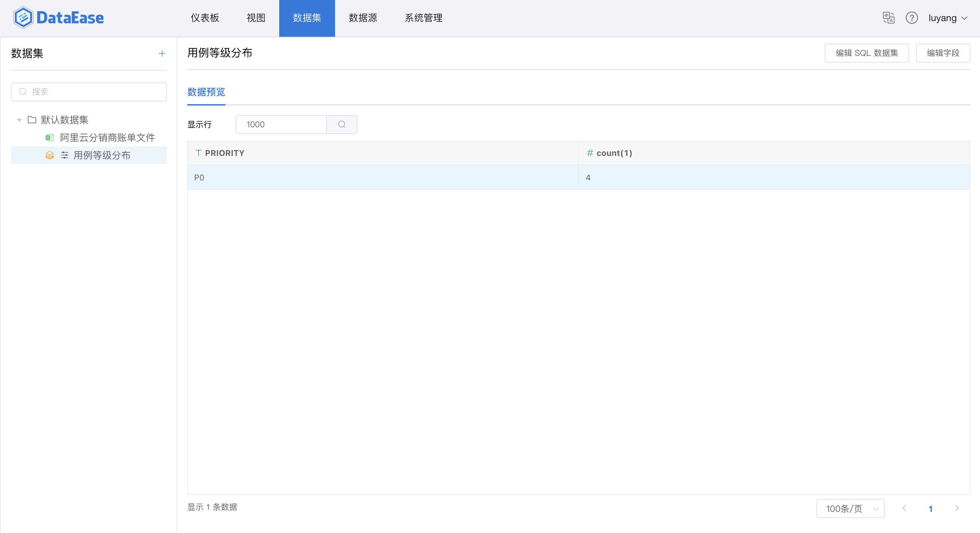Screen dimensions: 980x533
Task: Select the 数据预览 tab
Action: tap(206, 92)
